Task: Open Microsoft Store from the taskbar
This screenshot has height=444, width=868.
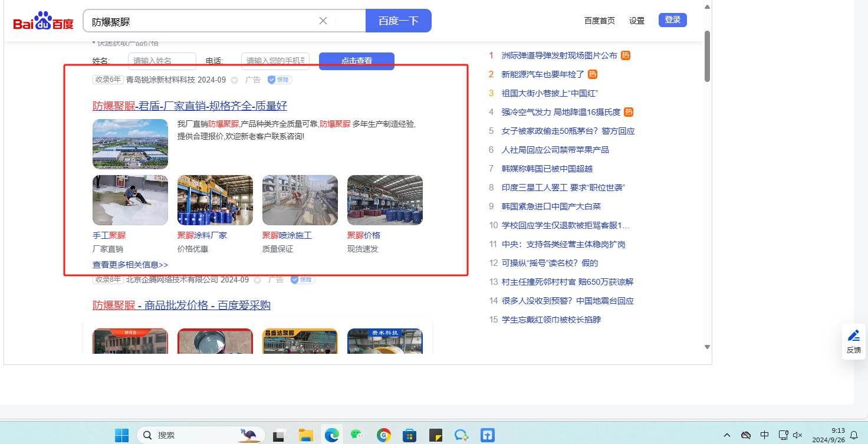Action: coord(410,435)
